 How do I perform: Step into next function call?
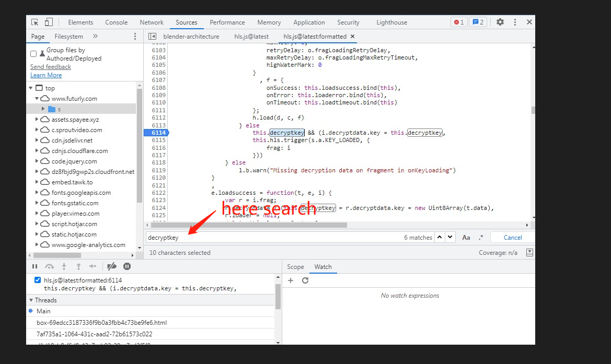click(64, 266)
